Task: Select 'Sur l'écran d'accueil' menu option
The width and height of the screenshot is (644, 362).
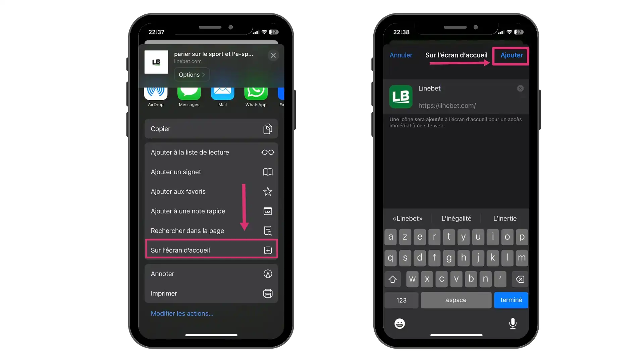Action: (211, 250)
